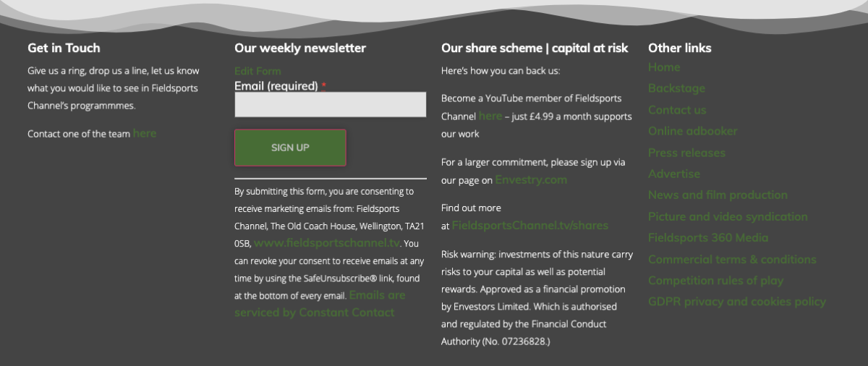This screenshot has width=868, height=366.
Task: Visit the Envestry.com link
Action: 531,179
